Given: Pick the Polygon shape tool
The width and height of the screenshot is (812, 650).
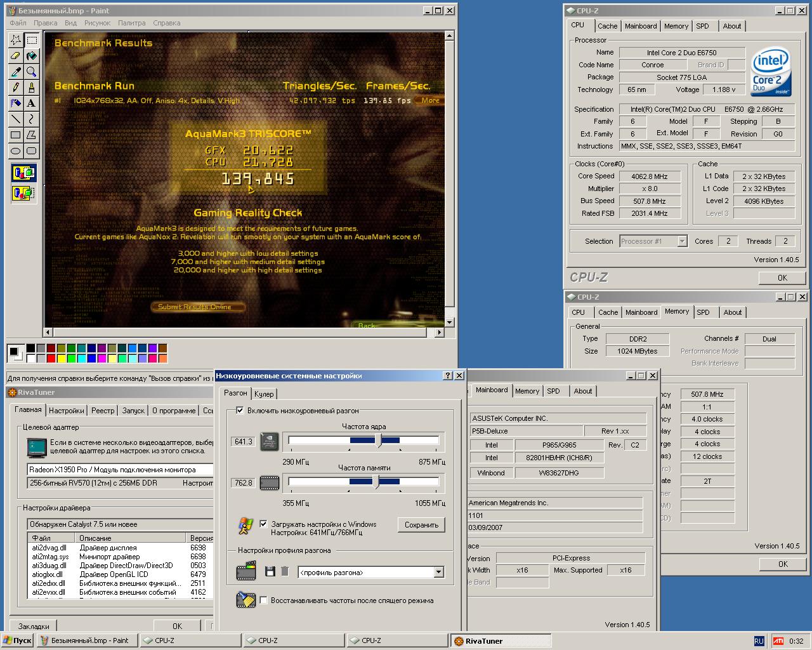Looking at the screenshot, I should [x=32, y=135].
